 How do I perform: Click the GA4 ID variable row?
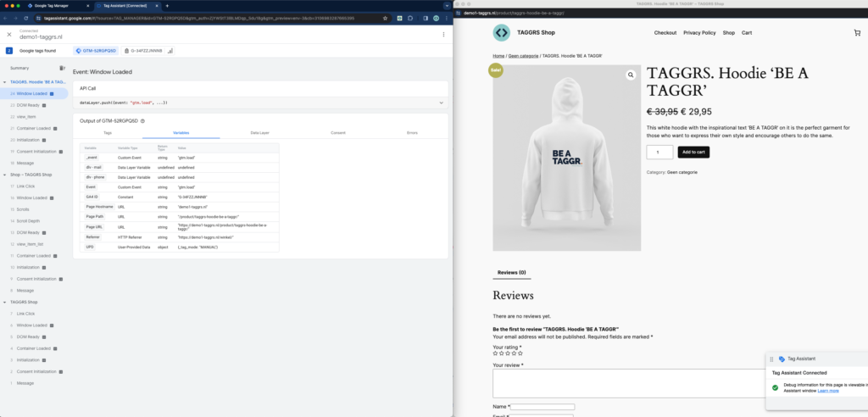click(180, 197)
